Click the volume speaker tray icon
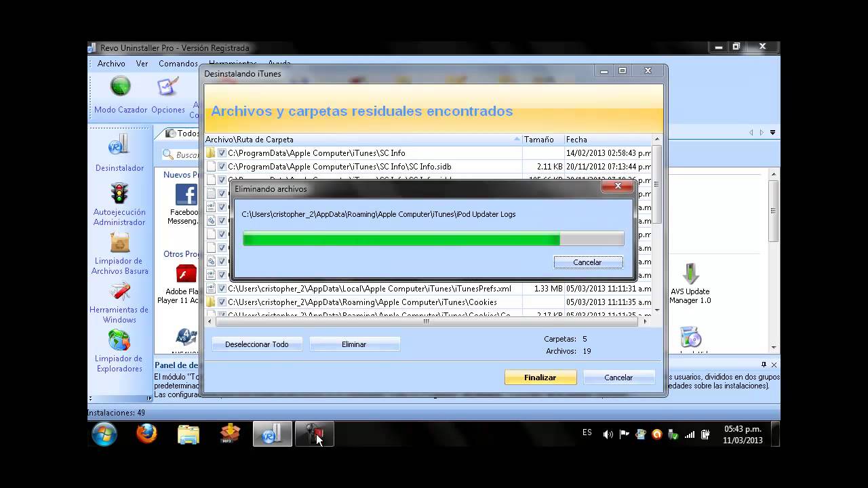Screen dimensions: 868x488 [608, 434]
